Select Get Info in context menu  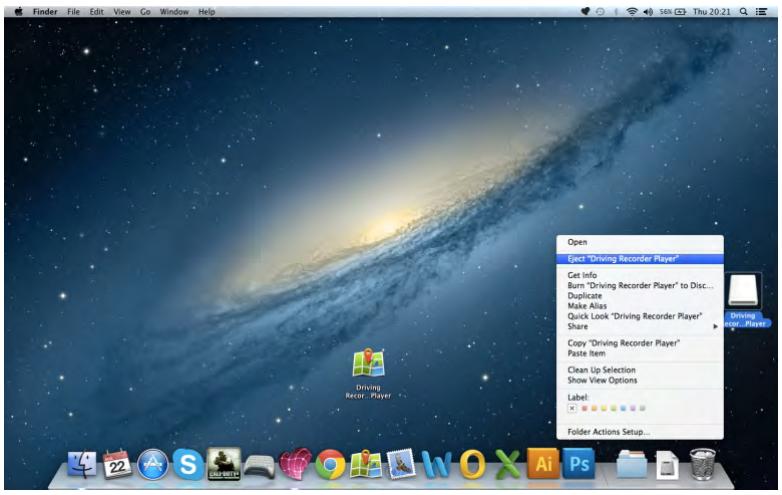coord(640,275)
